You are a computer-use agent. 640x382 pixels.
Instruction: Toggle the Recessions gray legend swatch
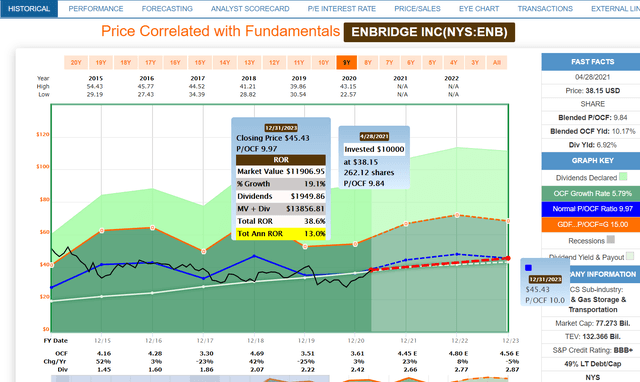point(611,240)
